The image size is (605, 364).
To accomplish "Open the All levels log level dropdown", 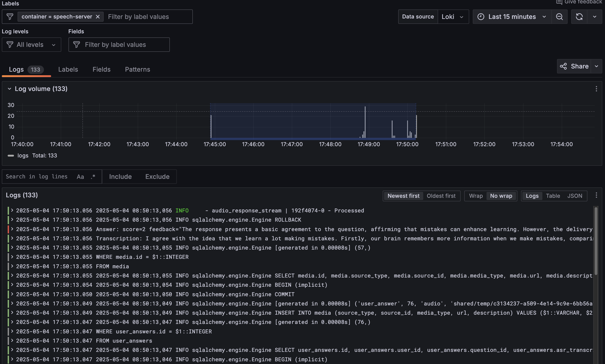I will tap(31, 45).
